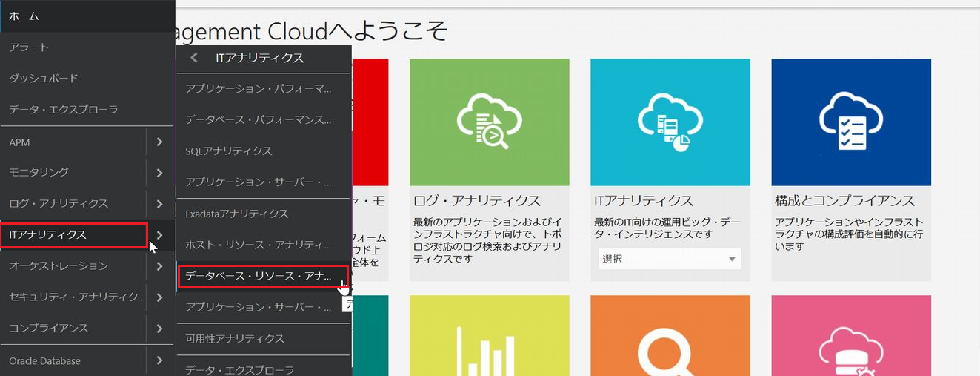
Task: Click the teal ITアナリティクス cloud tile
Action: (670, 122)
